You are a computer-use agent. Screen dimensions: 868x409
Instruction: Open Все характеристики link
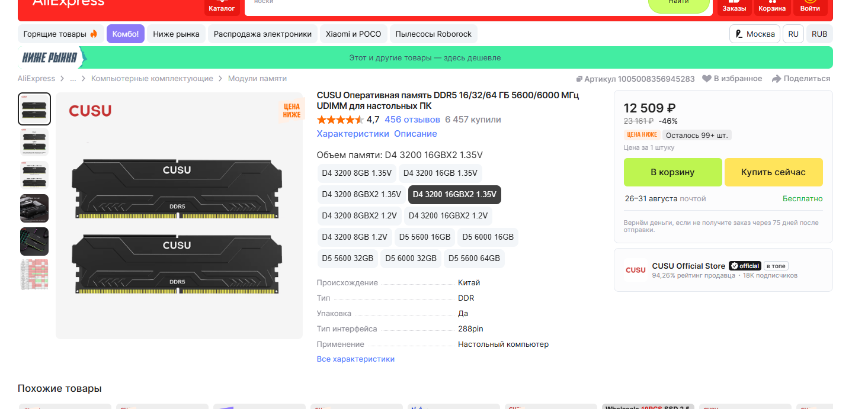(x=355, y=359)
